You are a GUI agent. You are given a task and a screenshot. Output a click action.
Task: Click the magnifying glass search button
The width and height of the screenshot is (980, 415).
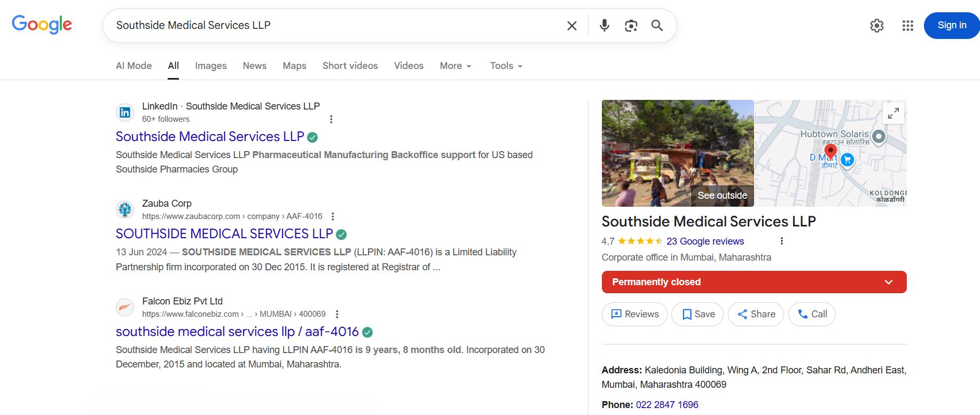coord(657,26)
